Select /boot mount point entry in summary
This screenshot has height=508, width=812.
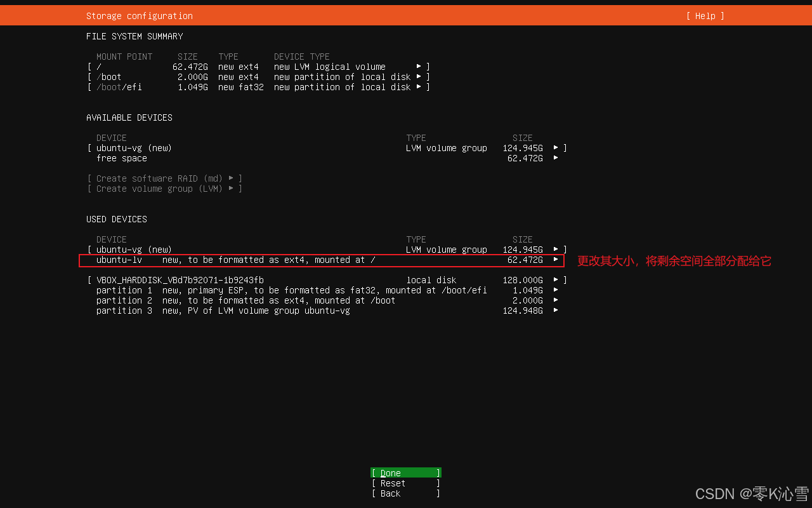coord(109,77)
